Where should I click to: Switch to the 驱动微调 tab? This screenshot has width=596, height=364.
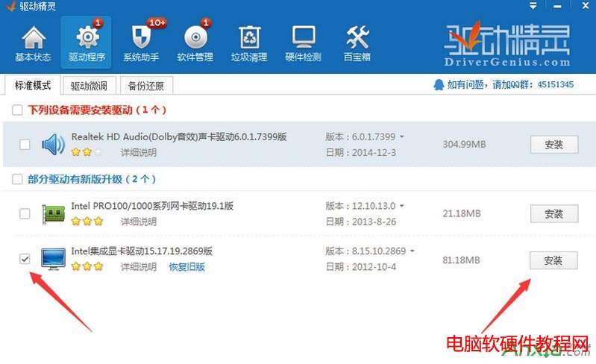point(89,86)
